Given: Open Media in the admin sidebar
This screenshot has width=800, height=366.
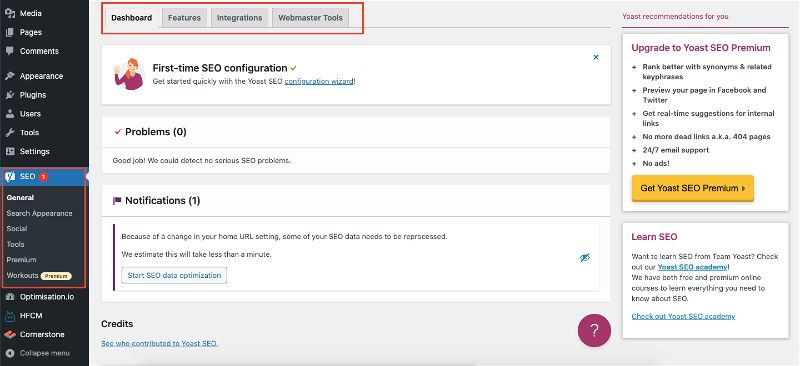Looking at the screenshot, I should [x=31, y=13].
